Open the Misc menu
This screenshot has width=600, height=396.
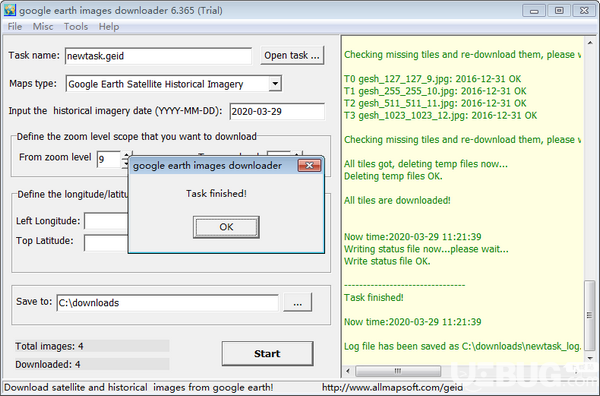(42, 26)
